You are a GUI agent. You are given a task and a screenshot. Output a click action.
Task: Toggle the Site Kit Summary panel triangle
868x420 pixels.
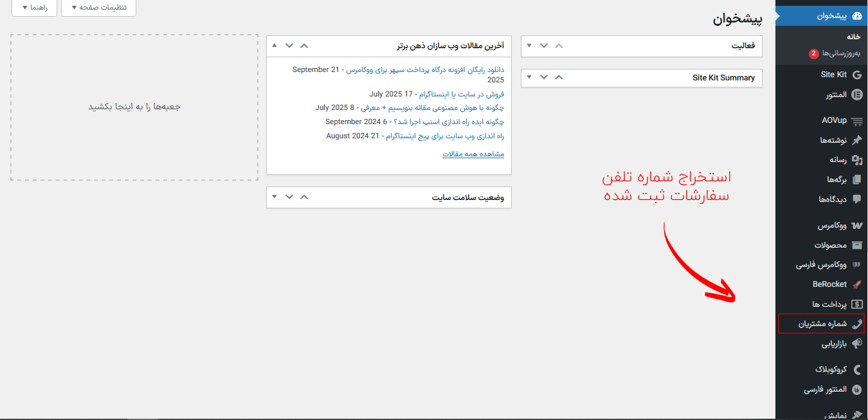coord(529,77)
